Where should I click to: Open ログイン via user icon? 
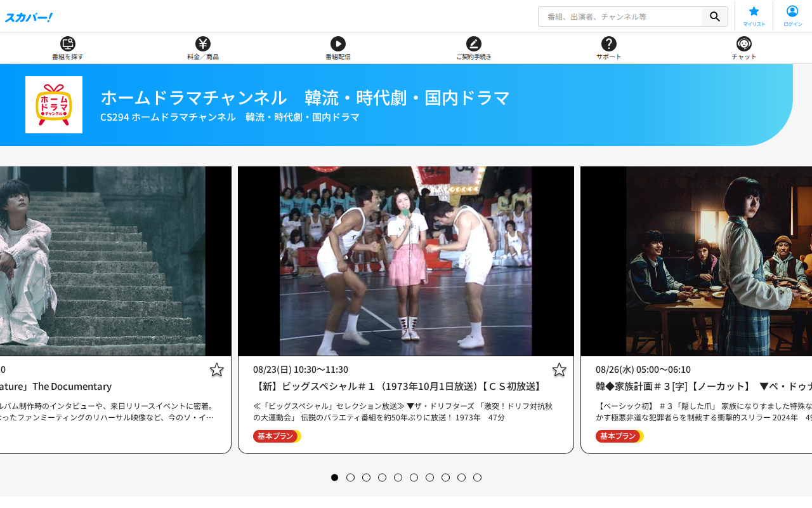pyautogui.click(x=792, y=16)
